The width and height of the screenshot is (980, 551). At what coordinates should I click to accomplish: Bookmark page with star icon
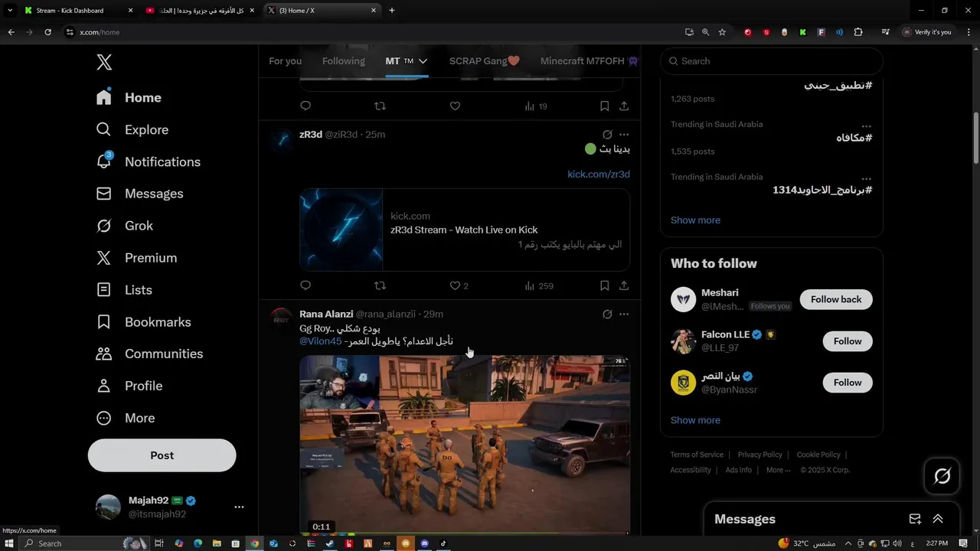pyautogui.click(x=722, y=32)
